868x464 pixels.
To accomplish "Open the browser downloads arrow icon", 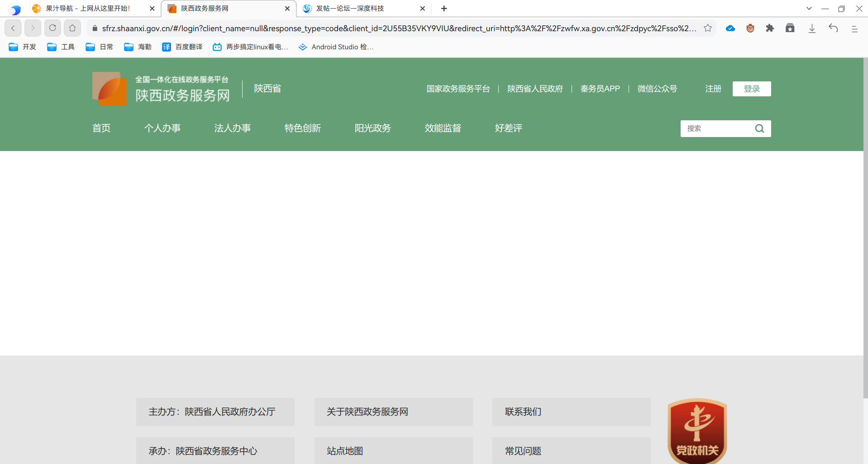I will tap(812, 28).
